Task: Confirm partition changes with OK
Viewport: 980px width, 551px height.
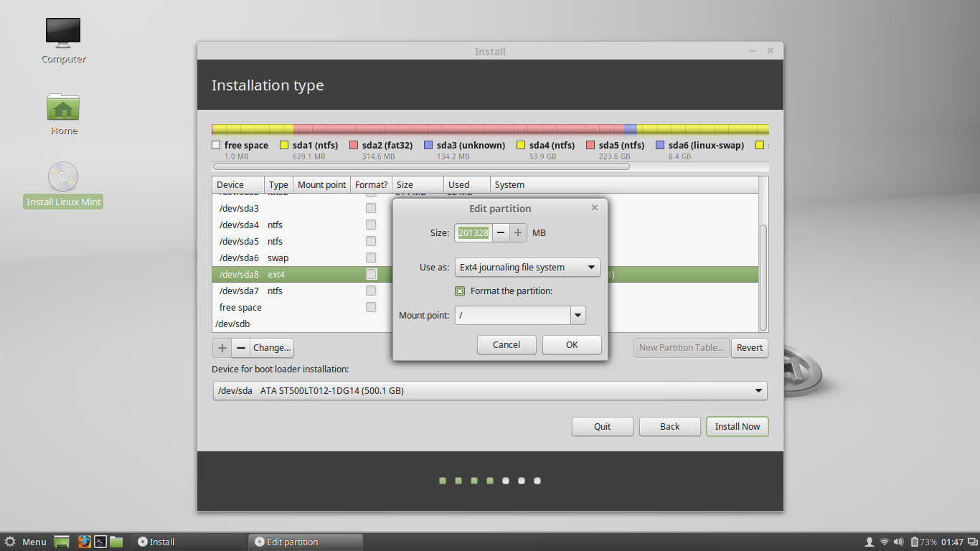Action: [x=572, y=344]
